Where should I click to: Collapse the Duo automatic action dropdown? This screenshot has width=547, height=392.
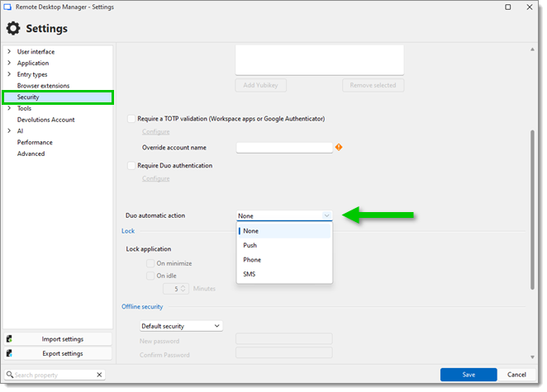coord(326,215)
